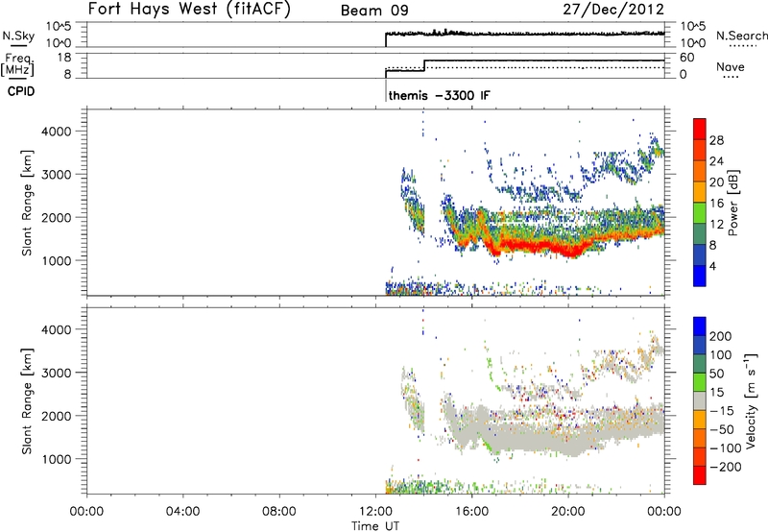Click the '04:00' time tick label
Screen dimensions: 768x532
tap(182, 512)
